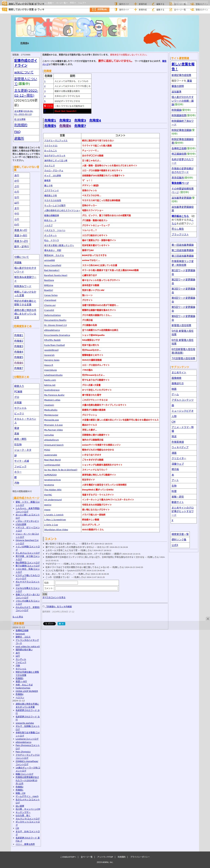Open the このWikiのTOPへ footer link

[68, 857]
